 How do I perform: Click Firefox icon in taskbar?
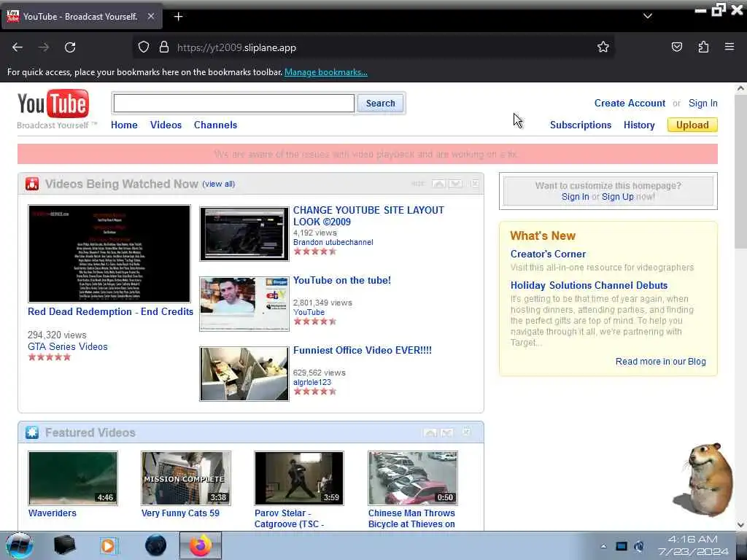pos(201,545)
